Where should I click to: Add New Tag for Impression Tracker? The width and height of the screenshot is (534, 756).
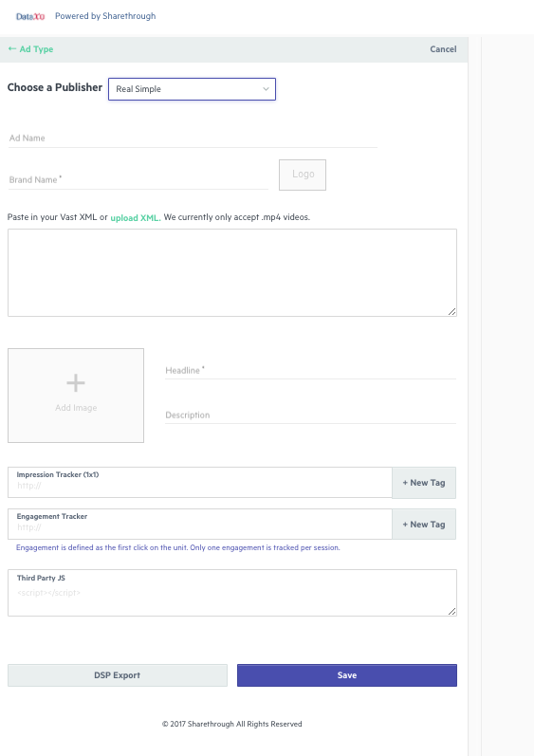point(424,483)
